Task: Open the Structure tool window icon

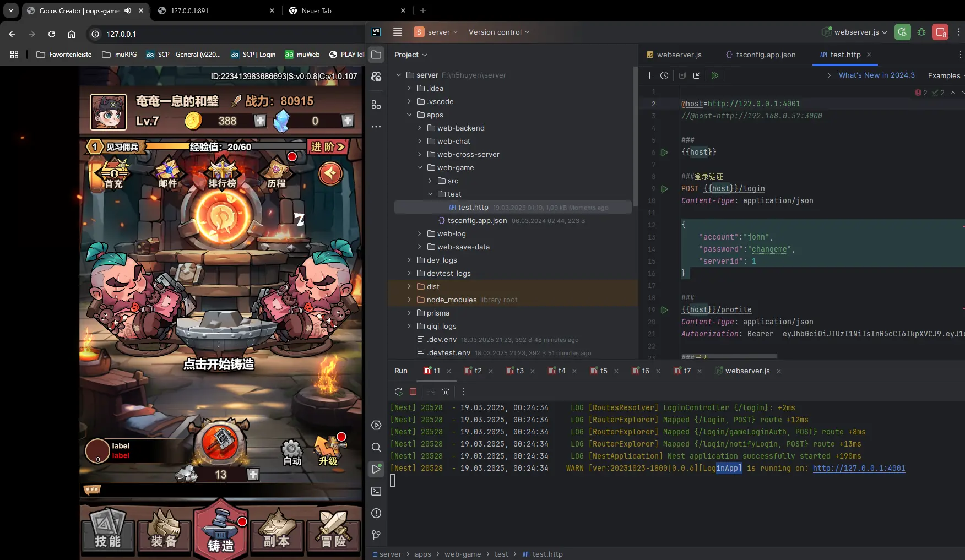Action: pos(376,105)
